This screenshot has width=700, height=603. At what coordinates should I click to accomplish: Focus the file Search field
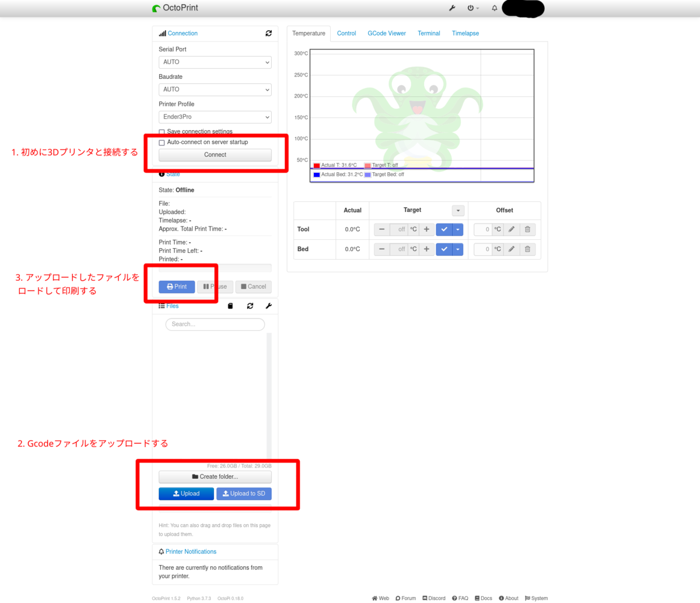pos(215,324)
